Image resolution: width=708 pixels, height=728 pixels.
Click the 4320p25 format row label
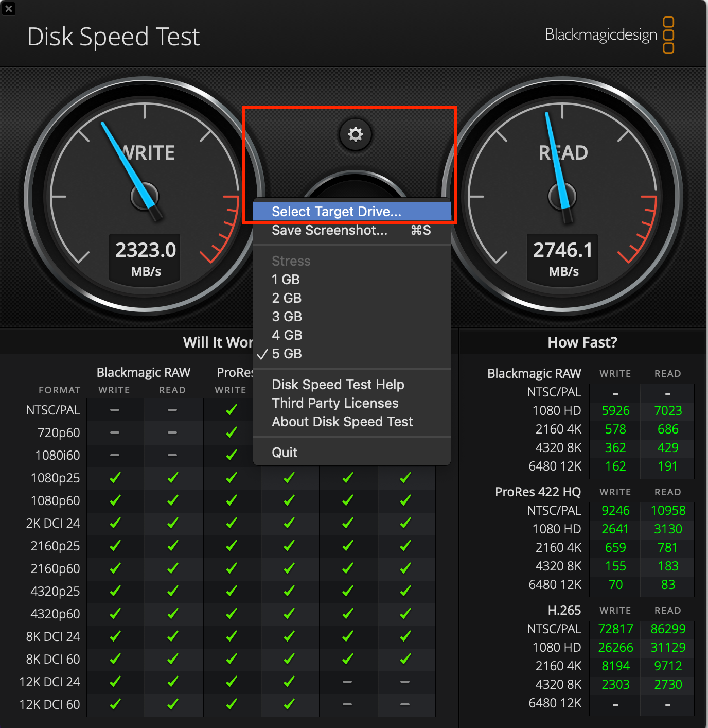pos(55,592)
